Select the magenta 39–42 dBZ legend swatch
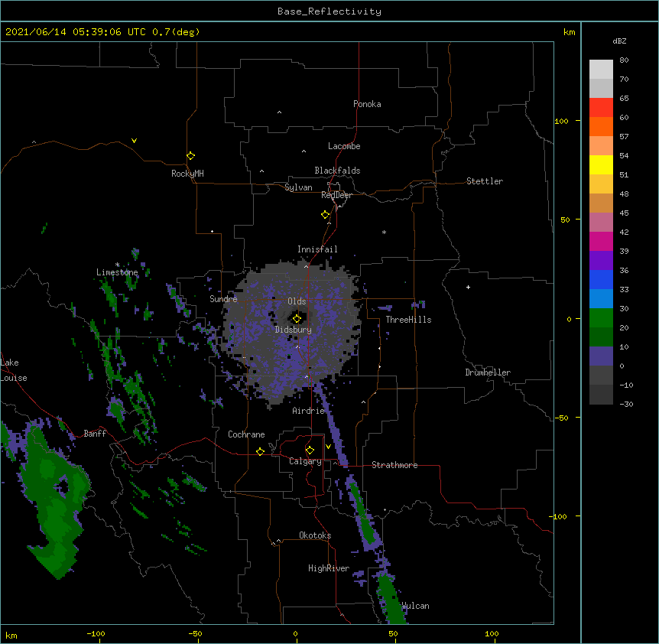The width and height of the screenshot is (659, 644). (x=601, y=242)
